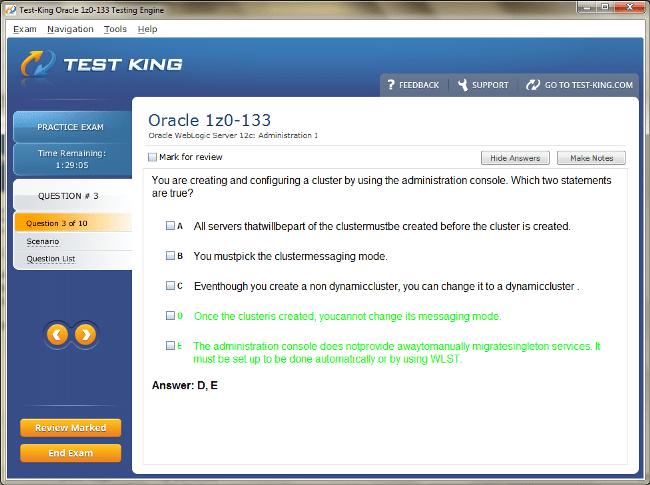Click the PRACTICE EXAM panel header

[72, 127]
